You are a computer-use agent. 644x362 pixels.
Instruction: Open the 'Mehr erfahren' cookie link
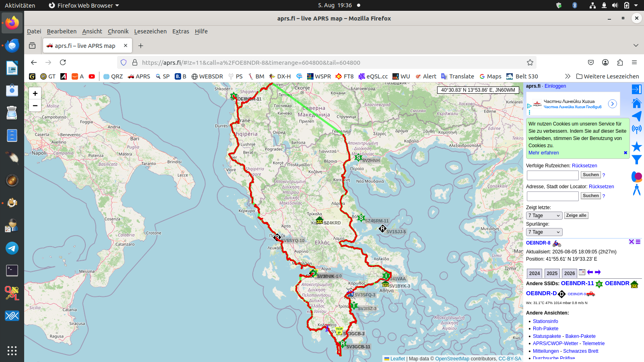click(x=543, y=153)
